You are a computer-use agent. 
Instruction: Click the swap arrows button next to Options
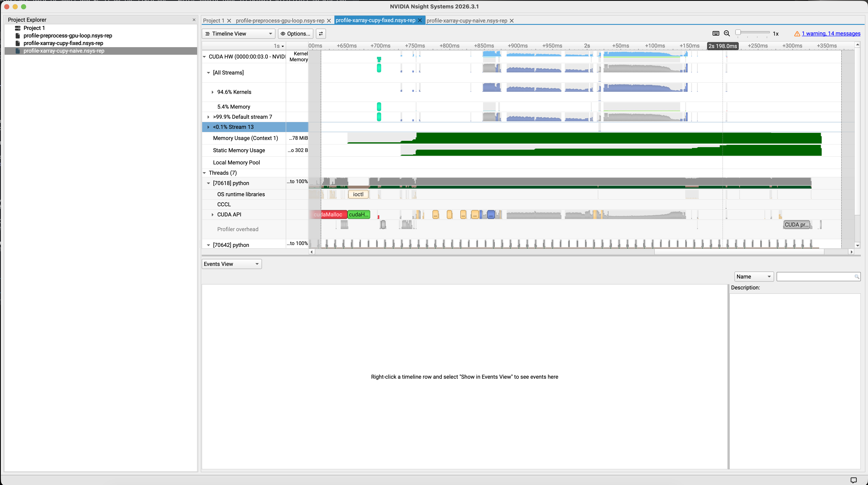[321, 34]
